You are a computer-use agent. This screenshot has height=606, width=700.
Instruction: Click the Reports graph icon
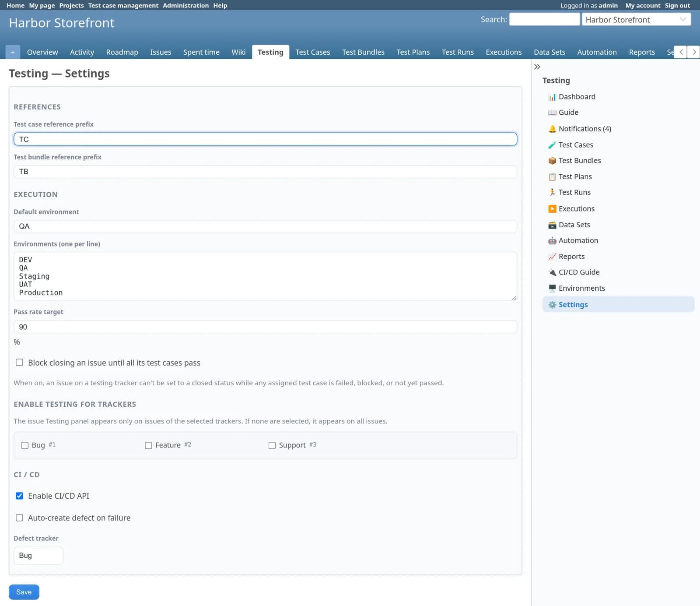[x=552, y=257]
